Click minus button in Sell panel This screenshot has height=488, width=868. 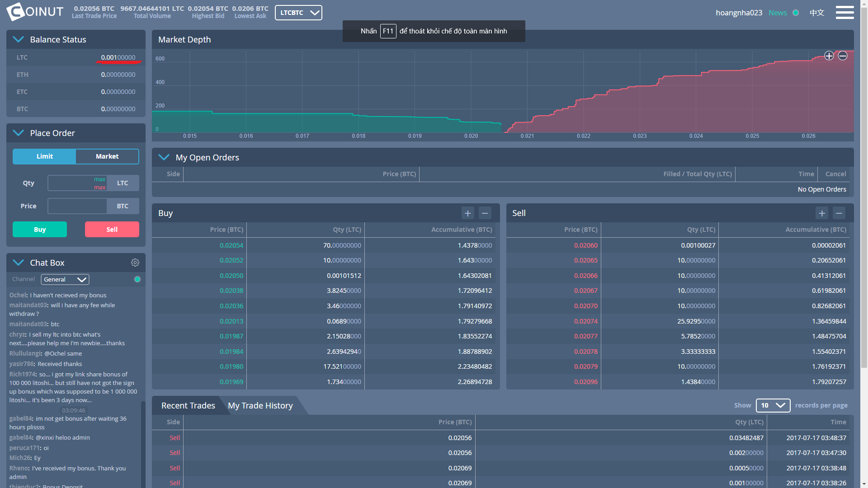click(839, 213)
